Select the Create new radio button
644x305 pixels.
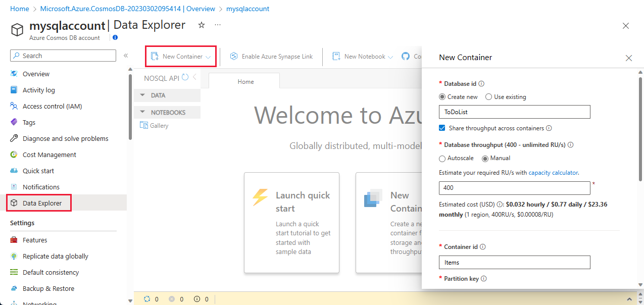point(442,97)
